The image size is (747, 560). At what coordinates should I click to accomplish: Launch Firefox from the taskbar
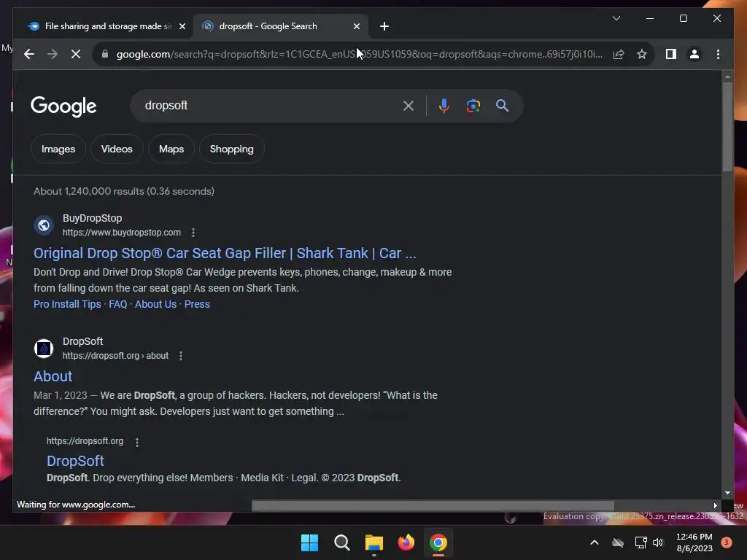point(406,542)
